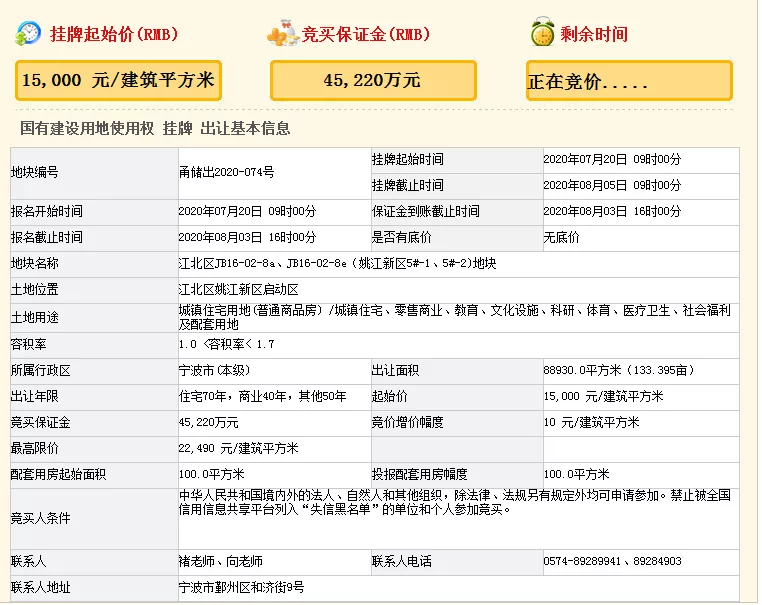Click the 报名开始时间 label

(x=47, y=212)
